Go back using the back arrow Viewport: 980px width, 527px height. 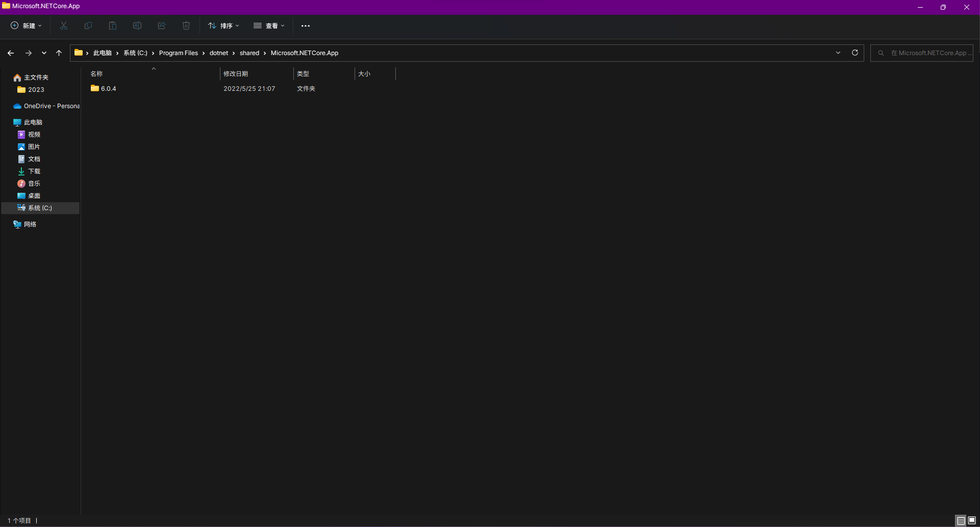(11, 53)
